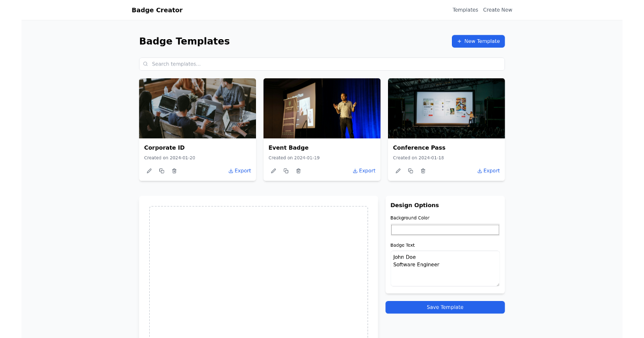
Task: Duplicate the Event Badge template
Action: (x=286, y=171)
